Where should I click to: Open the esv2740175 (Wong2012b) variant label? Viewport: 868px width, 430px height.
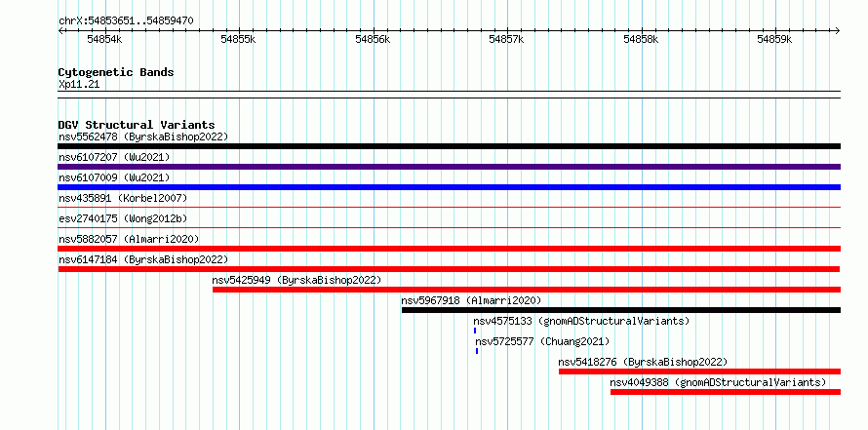123,218
